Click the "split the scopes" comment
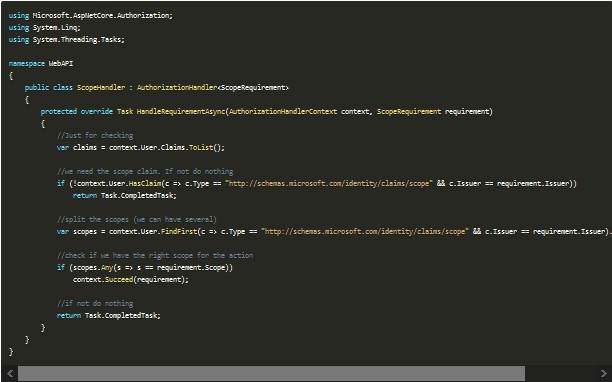This screenshot has width=612, height=382. 137,219
